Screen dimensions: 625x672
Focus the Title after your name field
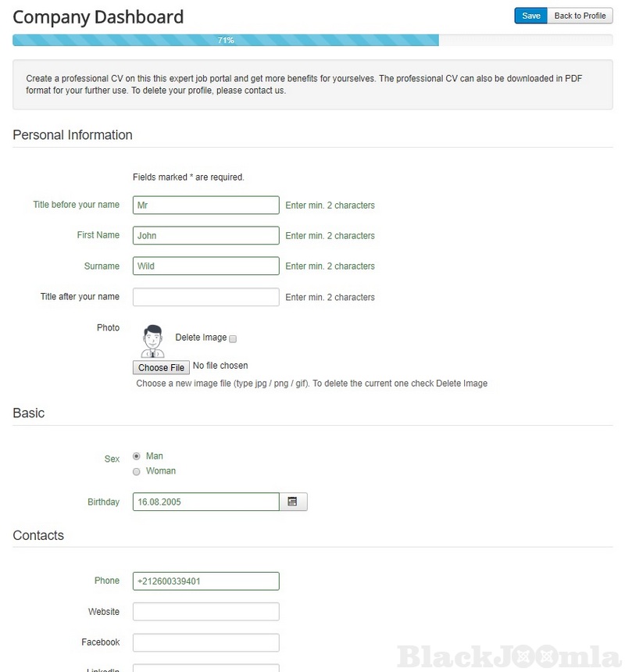click(205, 297)
